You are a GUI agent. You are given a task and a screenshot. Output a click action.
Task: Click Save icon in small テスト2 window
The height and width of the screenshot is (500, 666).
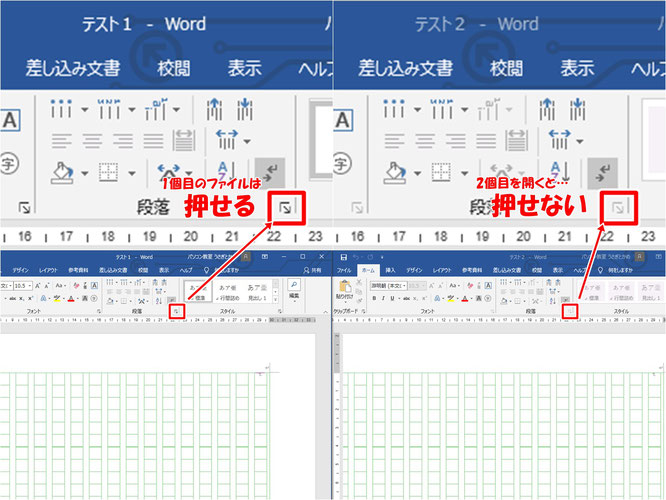pos(344,257)
